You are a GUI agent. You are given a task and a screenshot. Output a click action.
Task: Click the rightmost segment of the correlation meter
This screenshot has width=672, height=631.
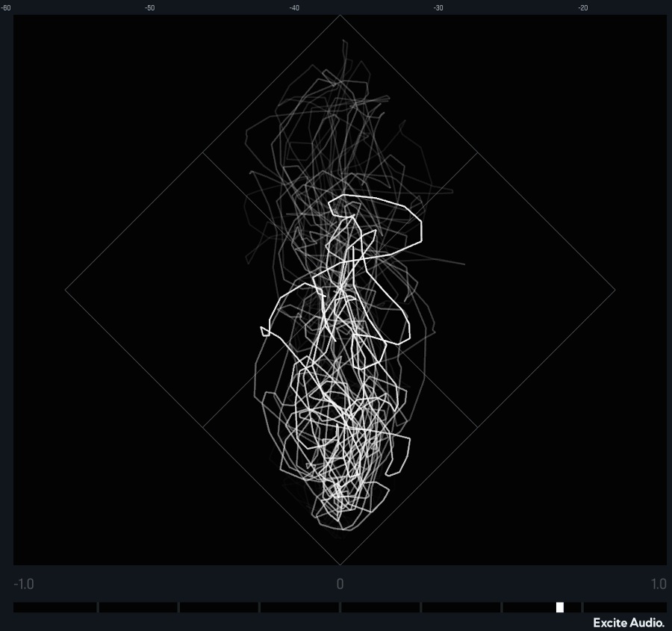pos(624,607)
